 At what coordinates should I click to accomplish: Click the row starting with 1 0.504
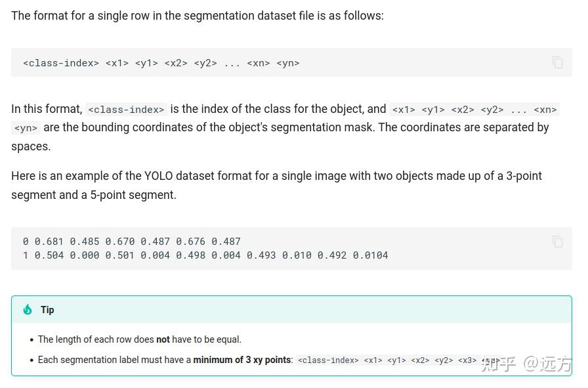[205, 255]
